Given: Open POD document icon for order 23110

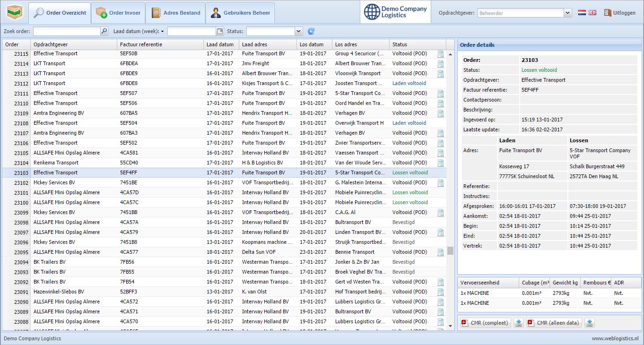Looking at the screenshot, I should click(x=441, y=103).
